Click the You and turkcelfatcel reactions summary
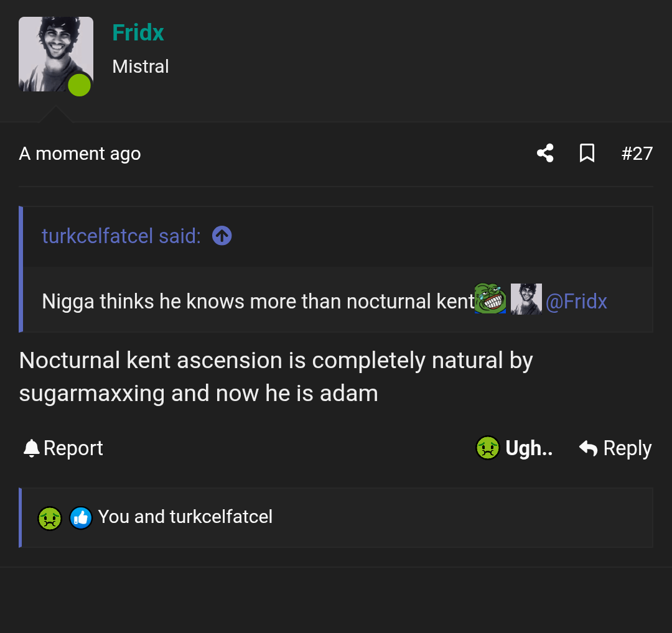 pos(187,517)
